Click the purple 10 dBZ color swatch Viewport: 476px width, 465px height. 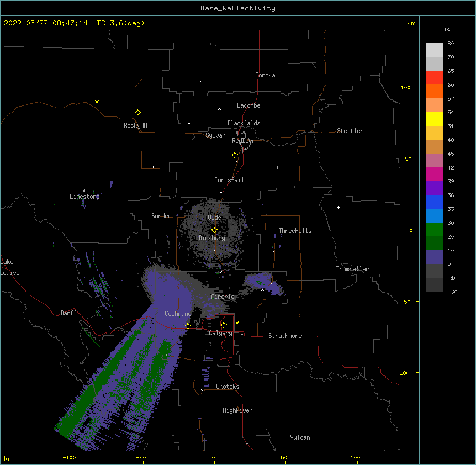point(434,257)
